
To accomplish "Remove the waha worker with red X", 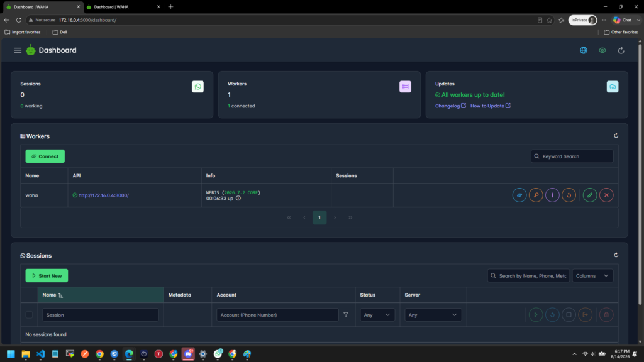I will [606, 195].
